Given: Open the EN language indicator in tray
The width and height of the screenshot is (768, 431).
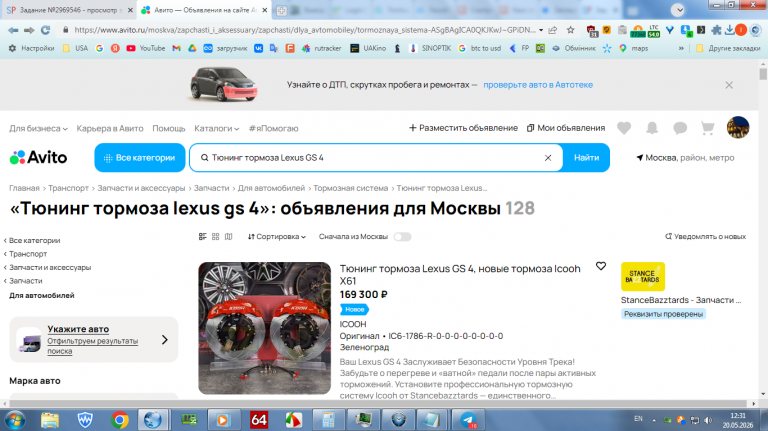Looking at the screenshot, I should 638,419.
